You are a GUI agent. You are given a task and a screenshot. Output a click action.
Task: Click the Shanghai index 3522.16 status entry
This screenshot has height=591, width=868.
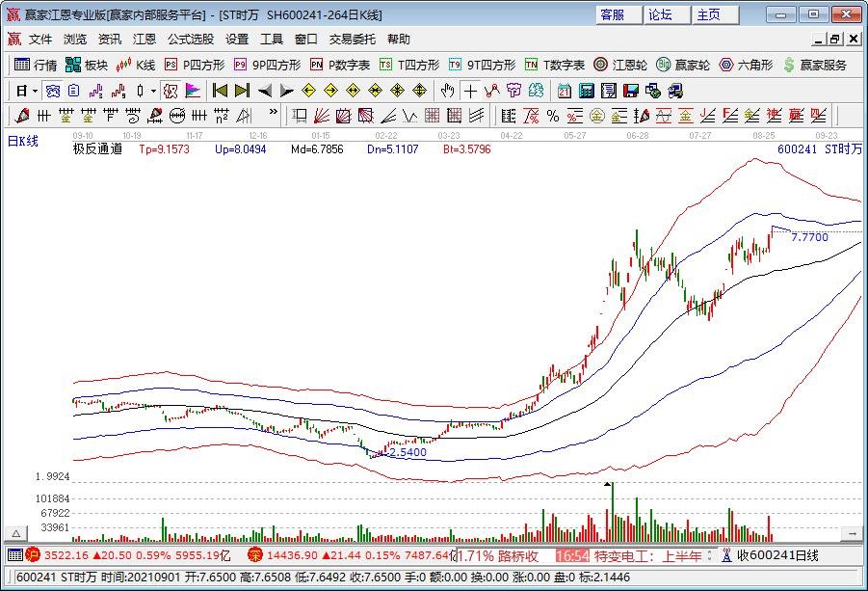tap(129, 555)
